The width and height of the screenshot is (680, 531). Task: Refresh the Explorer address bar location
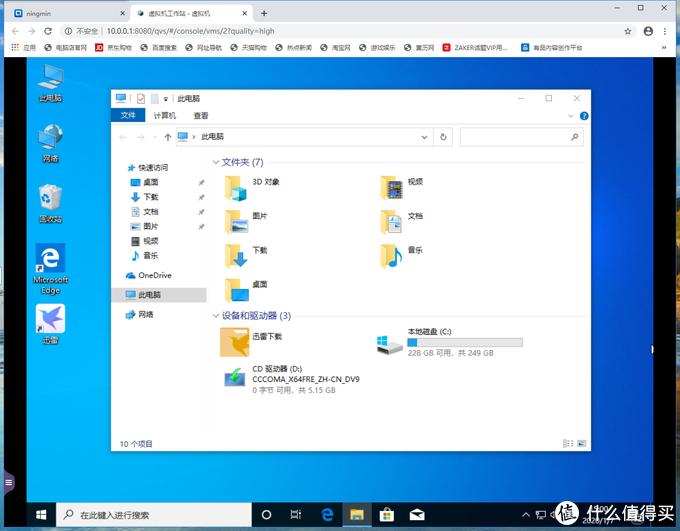pos(443,137)
